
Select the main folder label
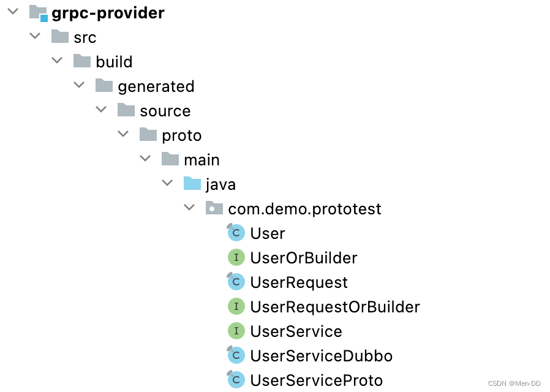(x=202, y=160)
